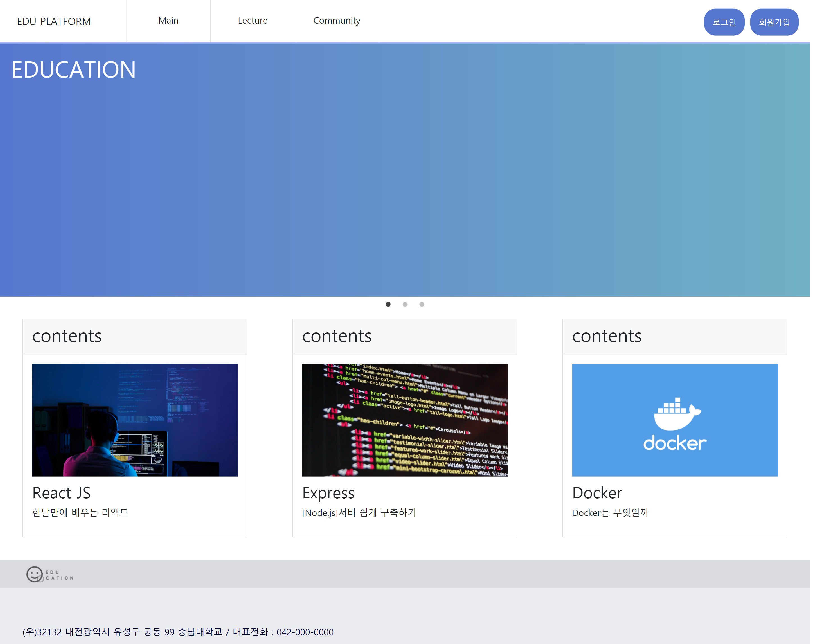Open the Express course title link

328,493
